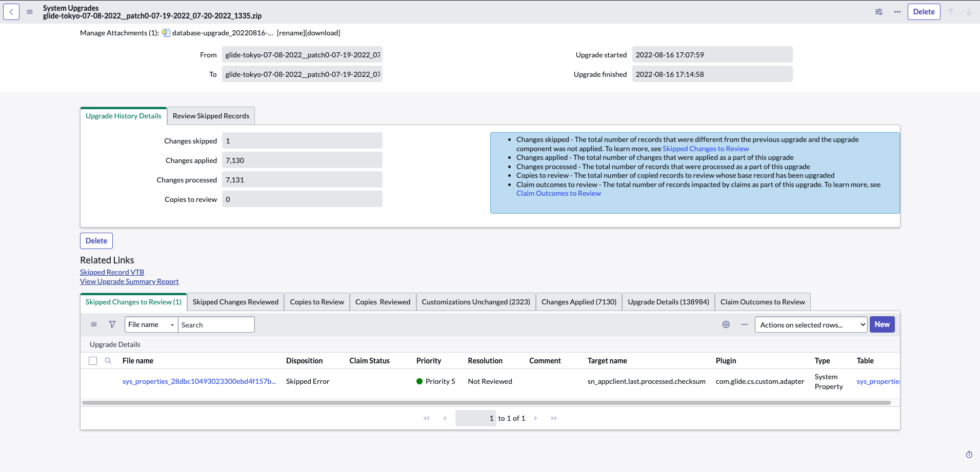Sort by the Resolution column header

click(485, 361)
